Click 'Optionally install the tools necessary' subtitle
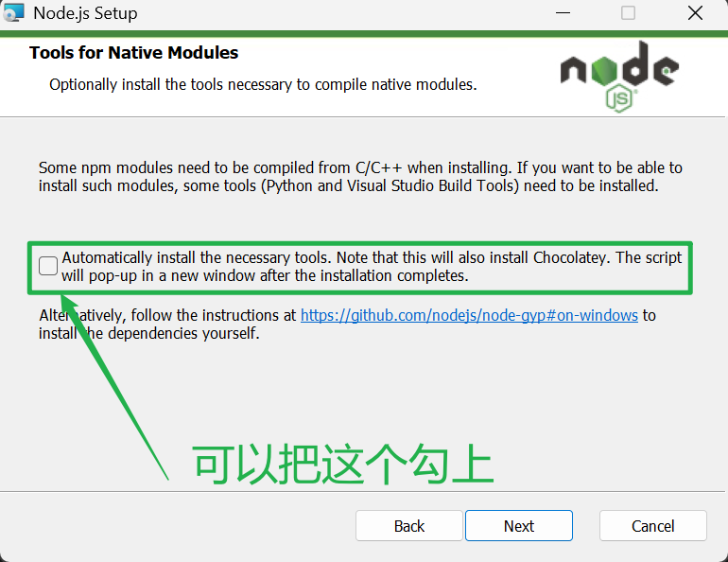 [263, 84]
